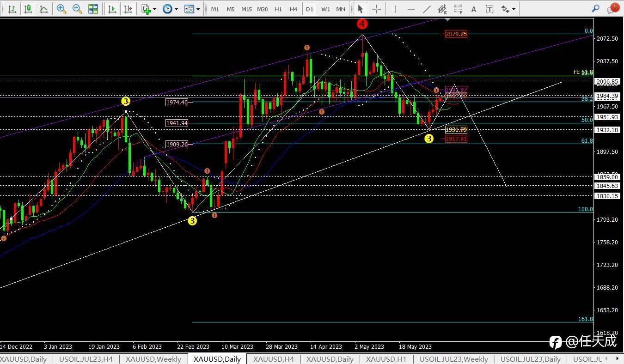Screen dimensions: 624x364
Task: Select the red wave 4 marker object
Action: pos(362,23)
